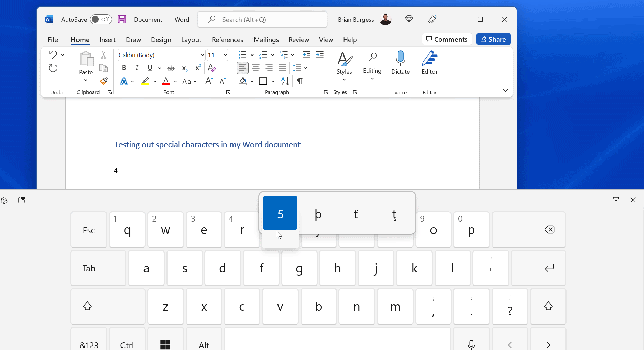Start voice dictation with the Dictate icon
The image size is (644, 350).
tap(400, 64)
